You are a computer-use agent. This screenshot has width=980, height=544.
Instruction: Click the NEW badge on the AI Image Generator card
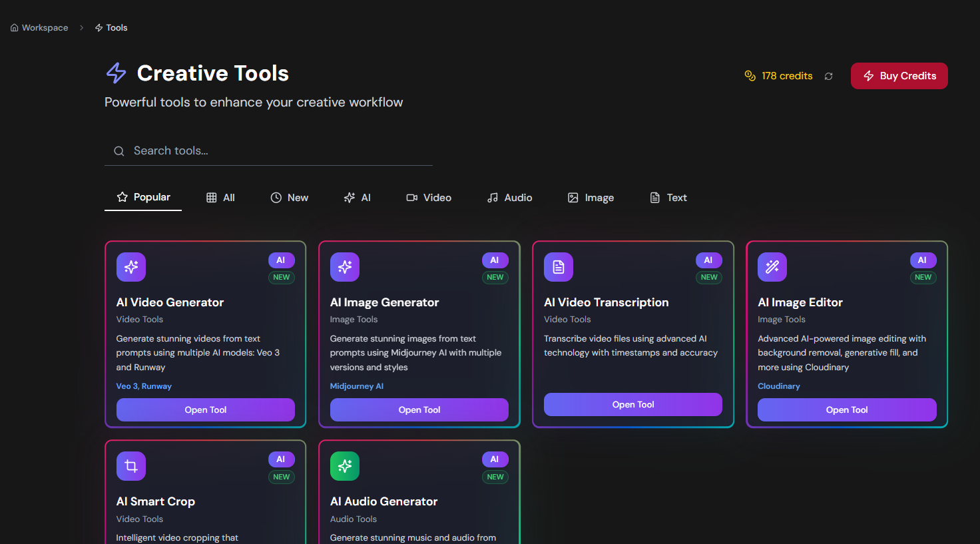(495, 278)
